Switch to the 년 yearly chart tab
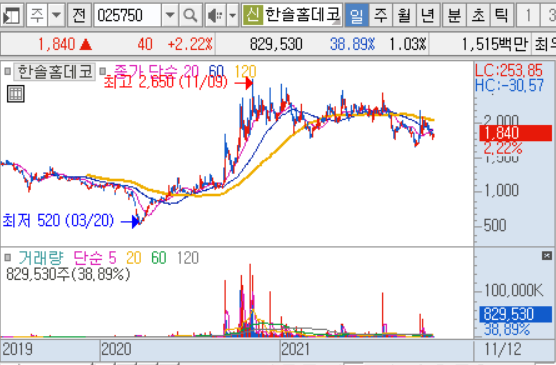 pos(428,15)
